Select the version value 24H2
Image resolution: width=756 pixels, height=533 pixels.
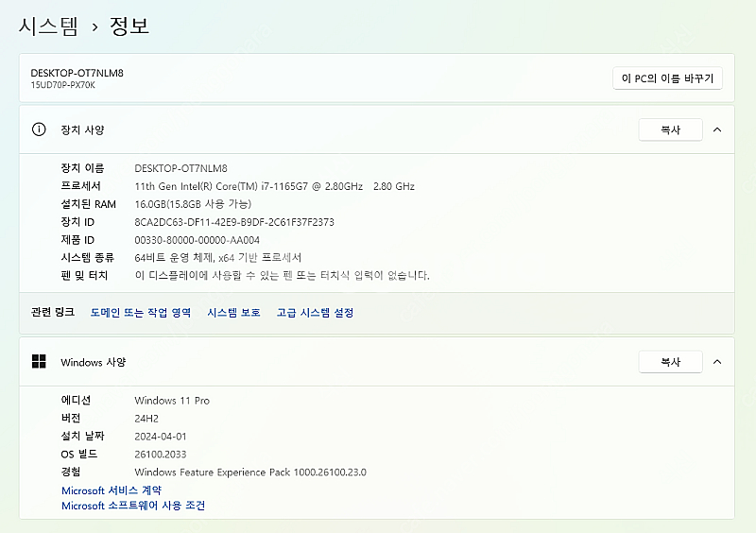146,419
